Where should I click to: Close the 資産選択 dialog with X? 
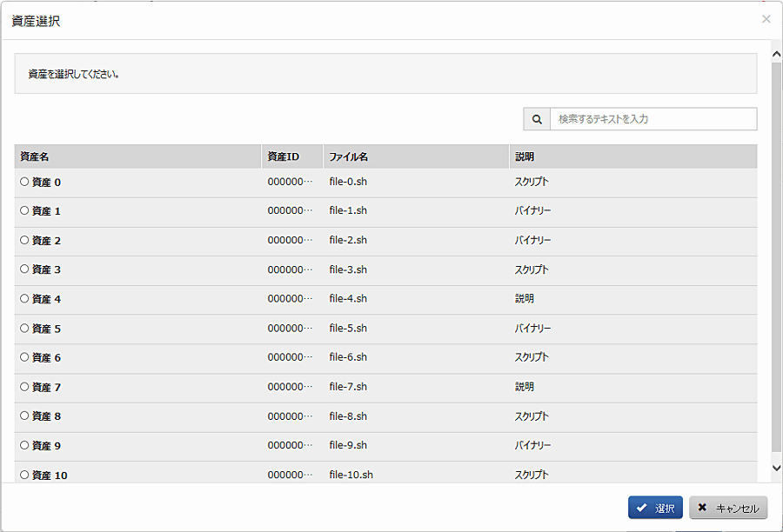pyautogui.click(x=766, y=19)
